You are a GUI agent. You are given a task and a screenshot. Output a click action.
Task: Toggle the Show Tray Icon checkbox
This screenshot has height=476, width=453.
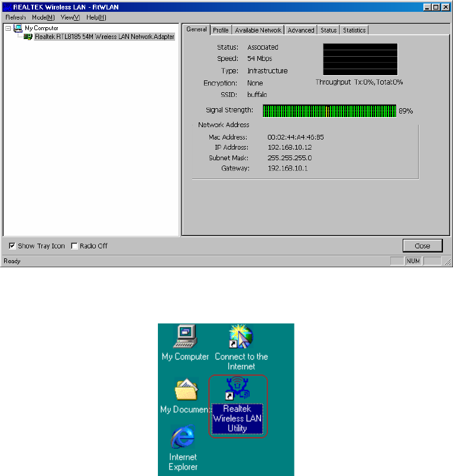pyautogui.click(x=12, y=246)
